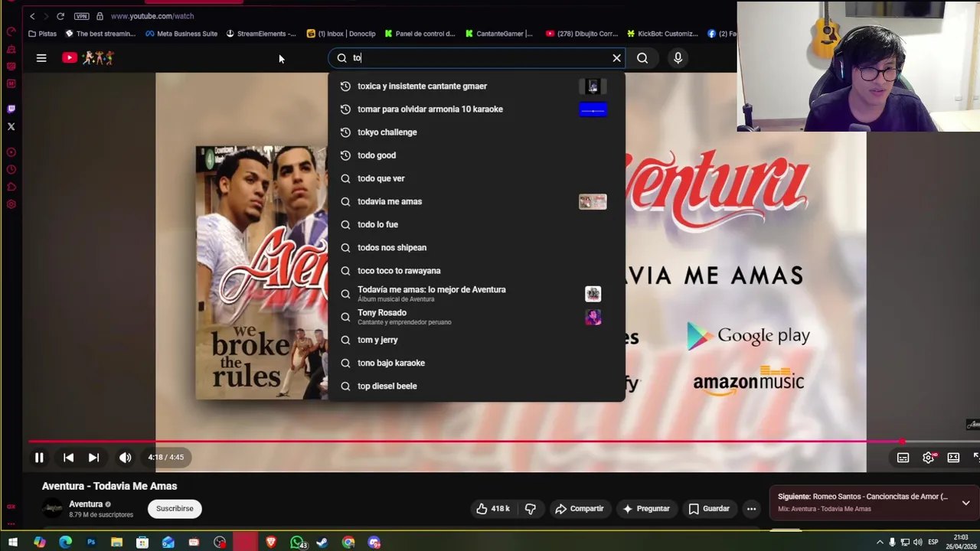Screen dimensions: 980x551
Task: Select 'toco toco to rawayana' suggestion
Action: coord(476,271)
